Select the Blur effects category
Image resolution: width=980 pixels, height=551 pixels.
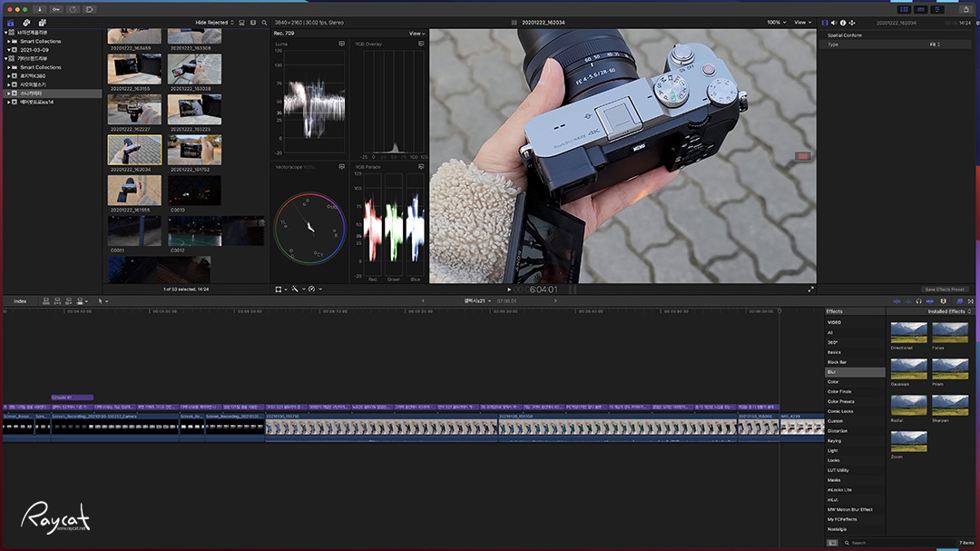855,372
